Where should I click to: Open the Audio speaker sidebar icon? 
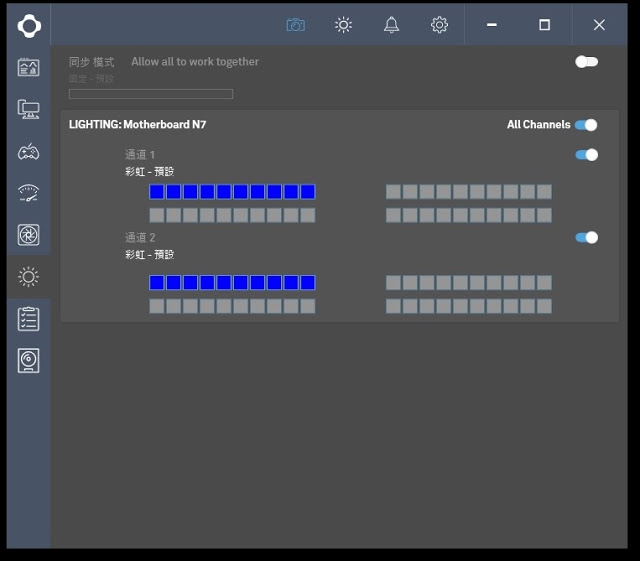pos(29,361)
